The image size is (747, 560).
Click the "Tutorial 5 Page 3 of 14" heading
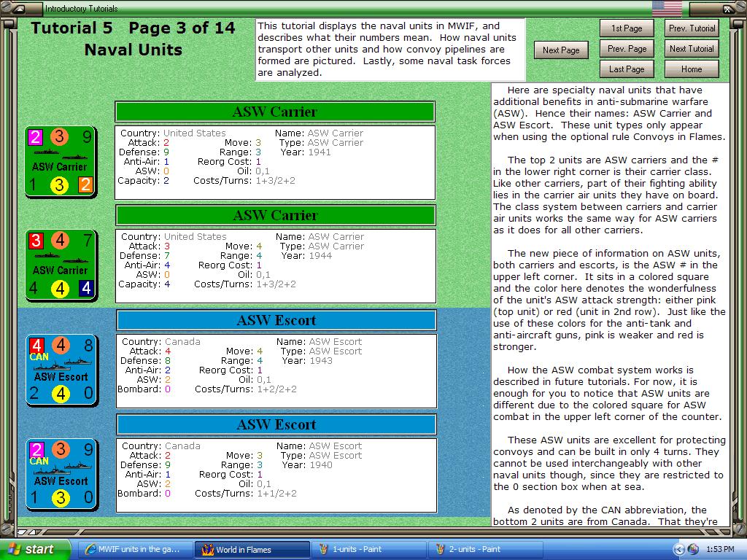tap(133, 28)
